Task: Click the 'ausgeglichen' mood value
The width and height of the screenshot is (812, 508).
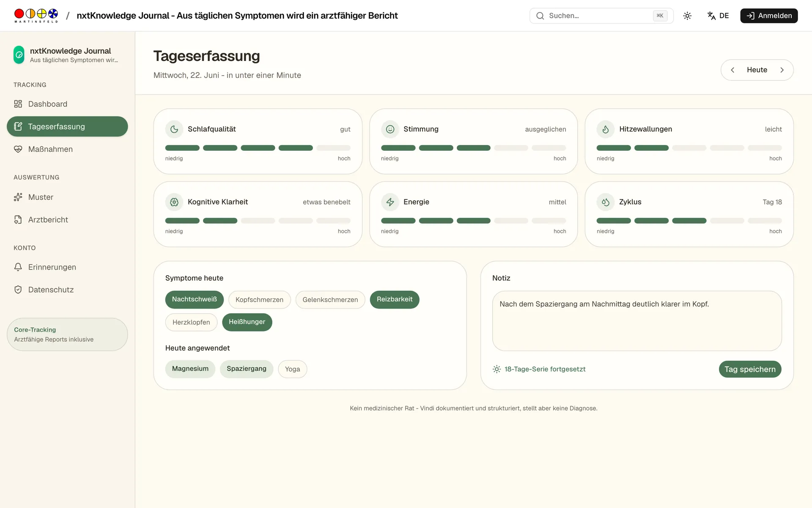Action: 546,129
